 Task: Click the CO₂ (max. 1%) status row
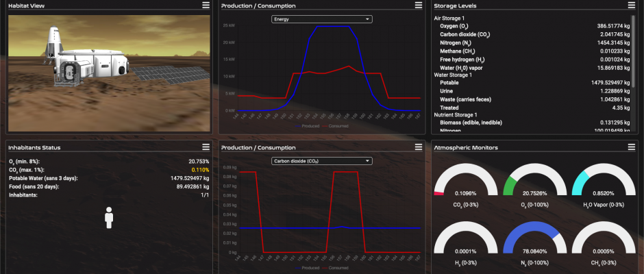110,169
